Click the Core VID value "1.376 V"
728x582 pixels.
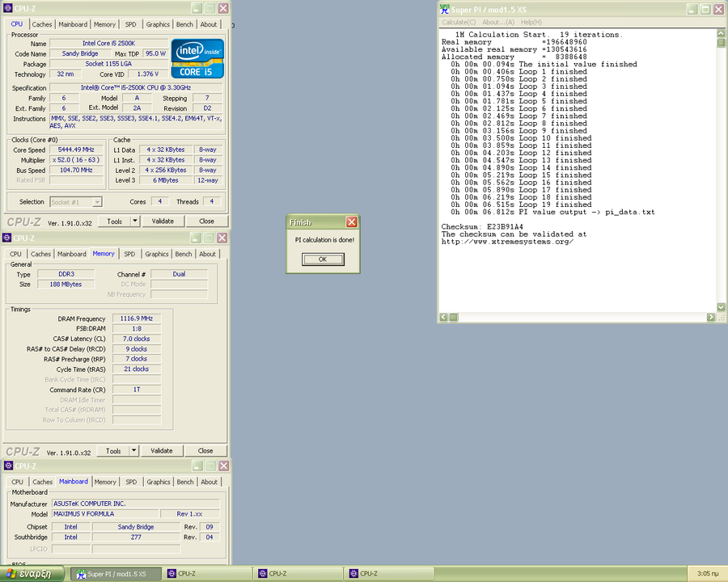tap(148, 74)
